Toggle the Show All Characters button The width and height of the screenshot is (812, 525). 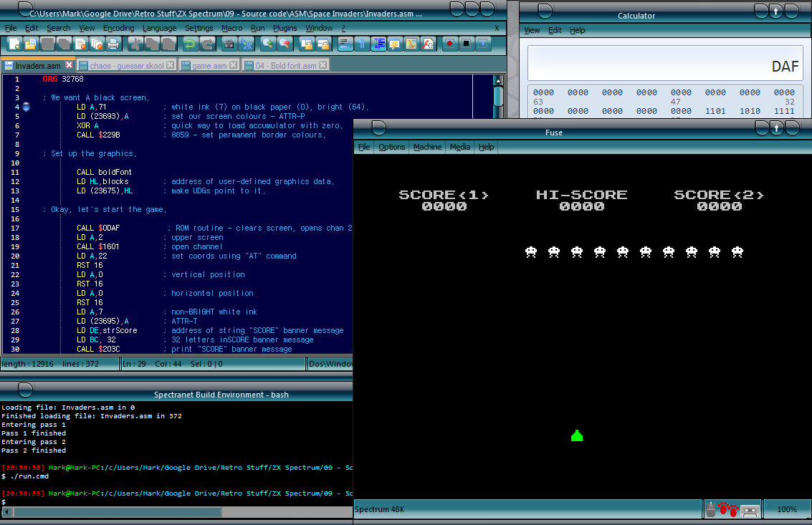click(x=361, y=44)
